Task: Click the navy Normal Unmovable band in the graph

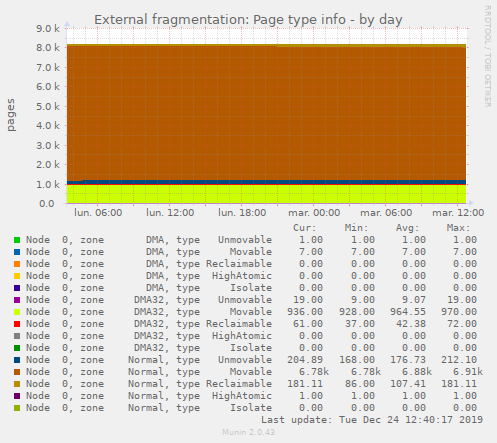Action: [267, 182]
